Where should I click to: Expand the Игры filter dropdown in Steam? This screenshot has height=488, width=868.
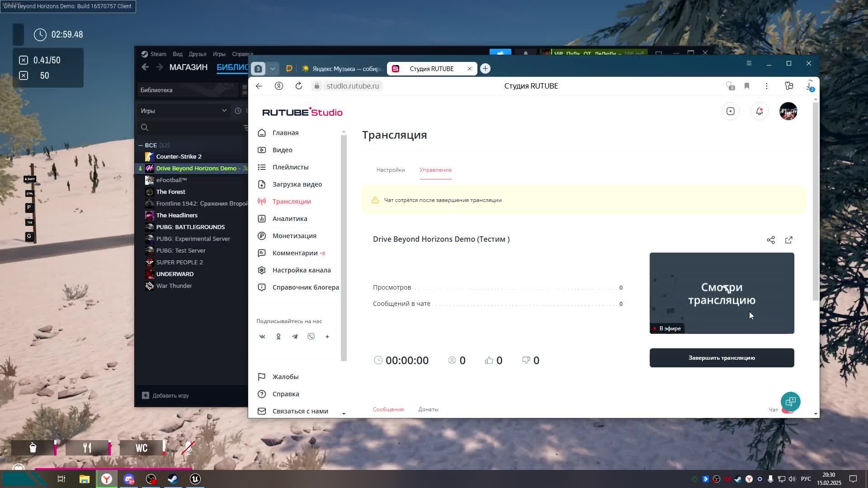[x=184, y=111]
